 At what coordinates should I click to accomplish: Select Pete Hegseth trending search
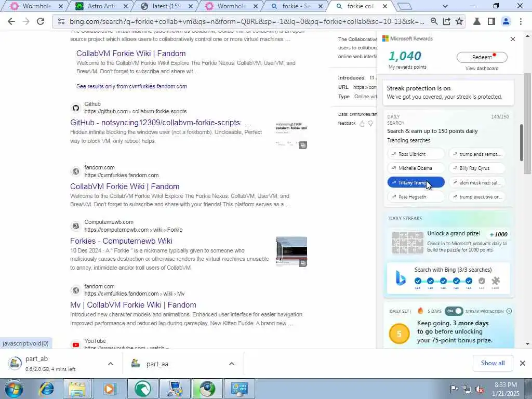coord(416,196)
